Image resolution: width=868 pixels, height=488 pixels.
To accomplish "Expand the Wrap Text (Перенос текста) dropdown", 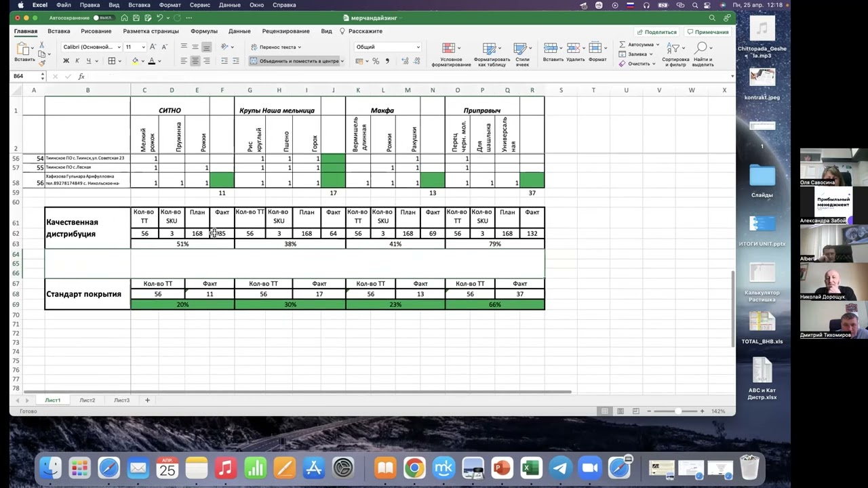I will click(x=299, y=47).
